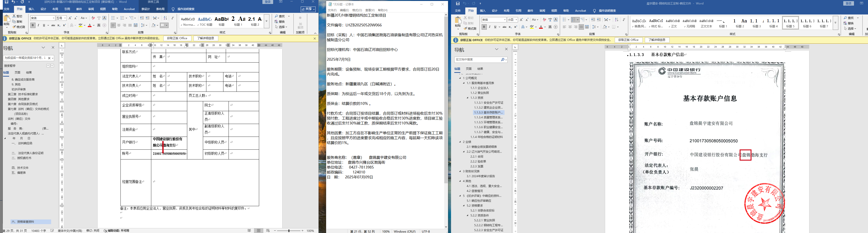
Task: Center-align paragraph in left Word ribbon
Action: click(119, 25)
